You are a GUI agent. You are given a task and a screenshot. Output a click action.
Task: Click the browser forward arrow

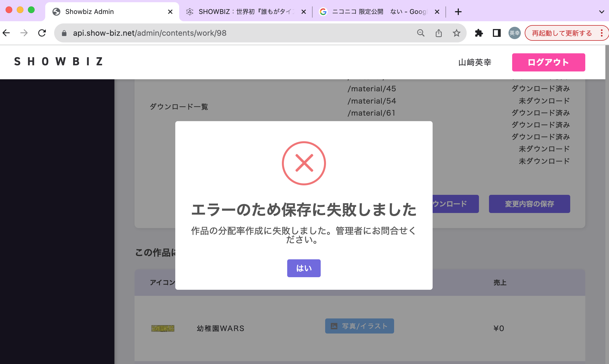click(24, 33)
